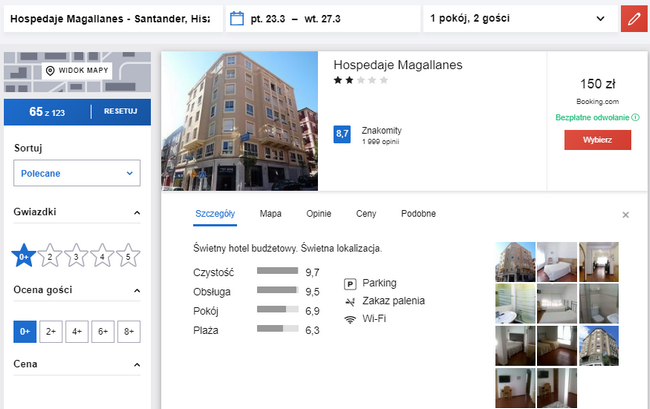Click the Obsługa rating bar
This screenshot has height=409, width=650.
277,290
